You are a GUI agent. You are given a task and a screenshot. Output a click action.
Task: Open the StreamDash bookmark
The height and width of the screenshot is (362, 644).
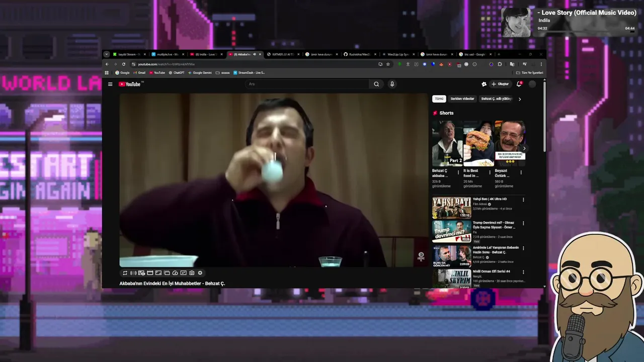(x=249, y=72)
